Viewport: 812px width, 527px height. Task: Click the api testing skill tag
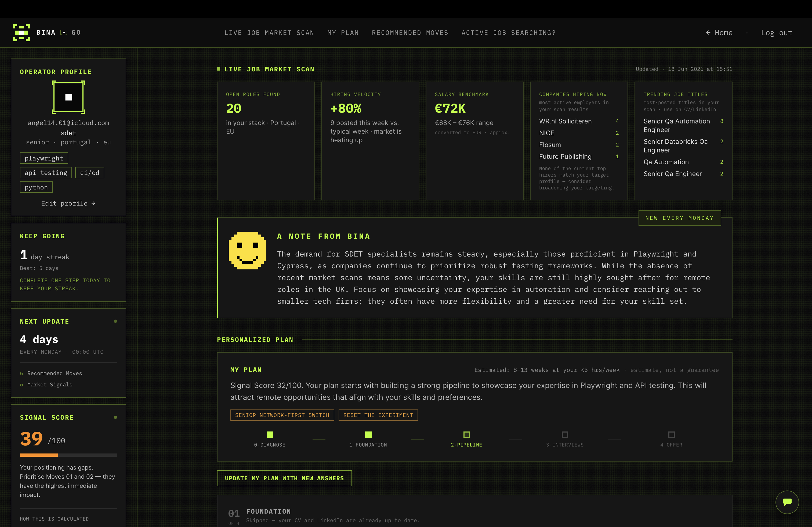pyautogui.click(x=46, y=173)
